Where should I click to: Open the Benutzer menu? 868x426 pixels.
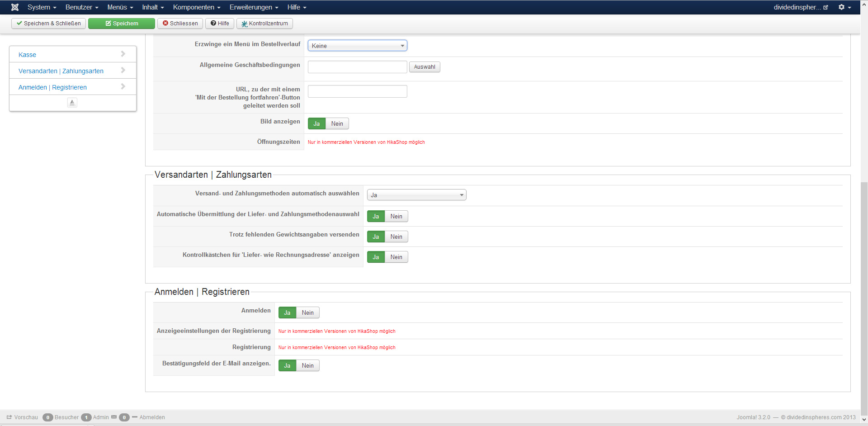coord(82,7)
